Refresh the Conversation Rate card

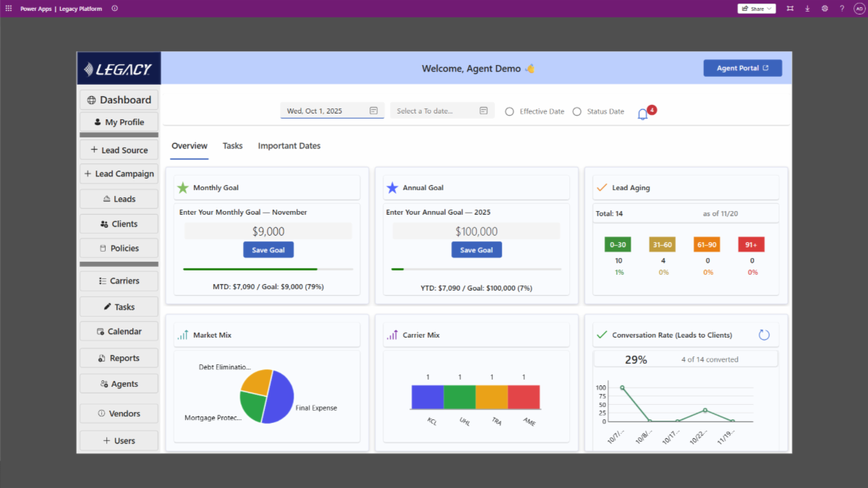coord(764,335)
